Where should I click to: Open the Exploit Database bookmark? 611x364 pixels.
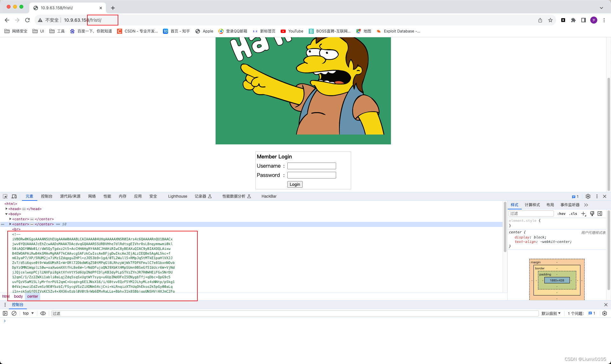click(x=398, y=31)
